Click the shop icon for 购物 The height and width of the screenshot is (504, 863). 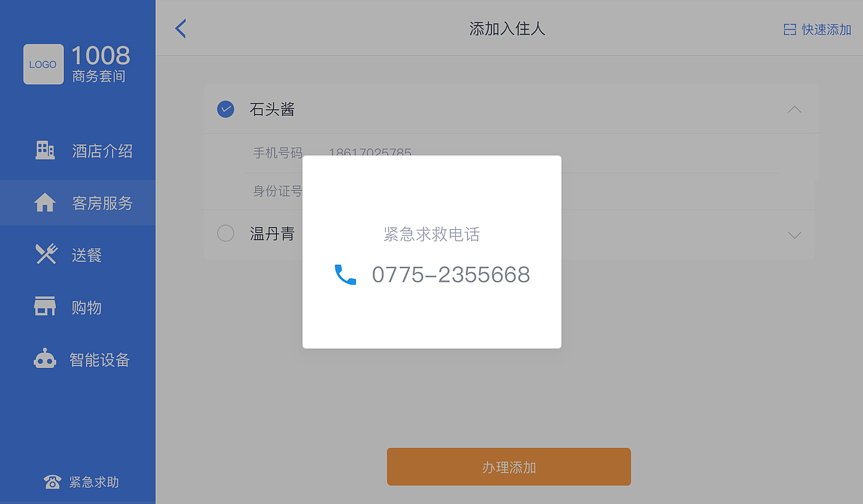pos(44,306)
